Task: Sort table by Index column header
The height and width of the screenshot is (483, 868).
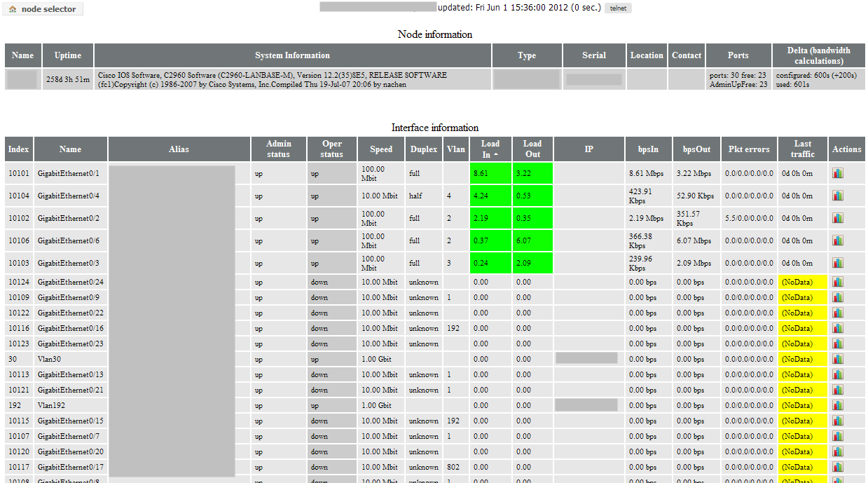Action: point(19,149)
